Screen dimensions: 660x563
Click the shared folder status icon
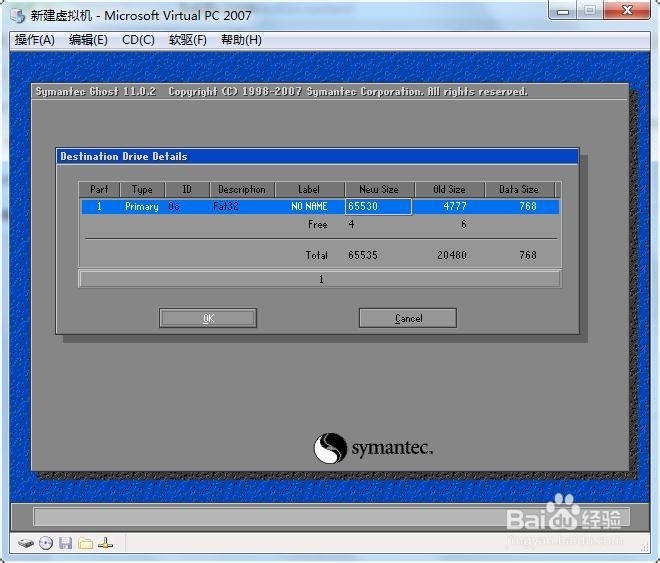pos(86,543)
